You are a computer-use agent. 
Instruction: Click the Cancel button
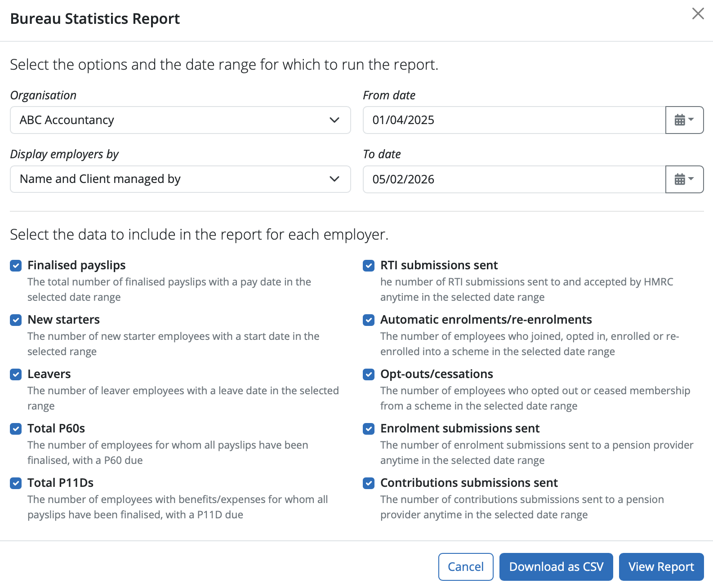[x=466, y=567]
